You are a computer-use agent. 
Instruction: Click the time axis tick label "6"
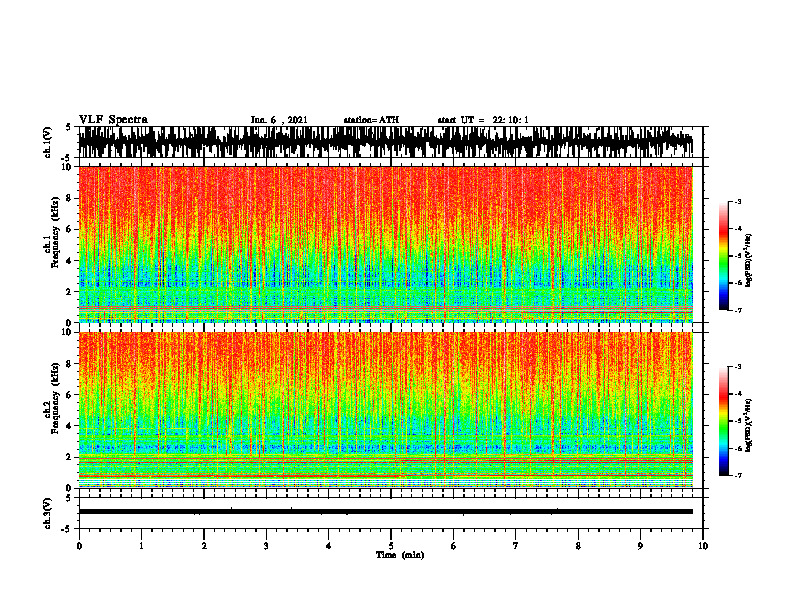[x=454, y=546]
